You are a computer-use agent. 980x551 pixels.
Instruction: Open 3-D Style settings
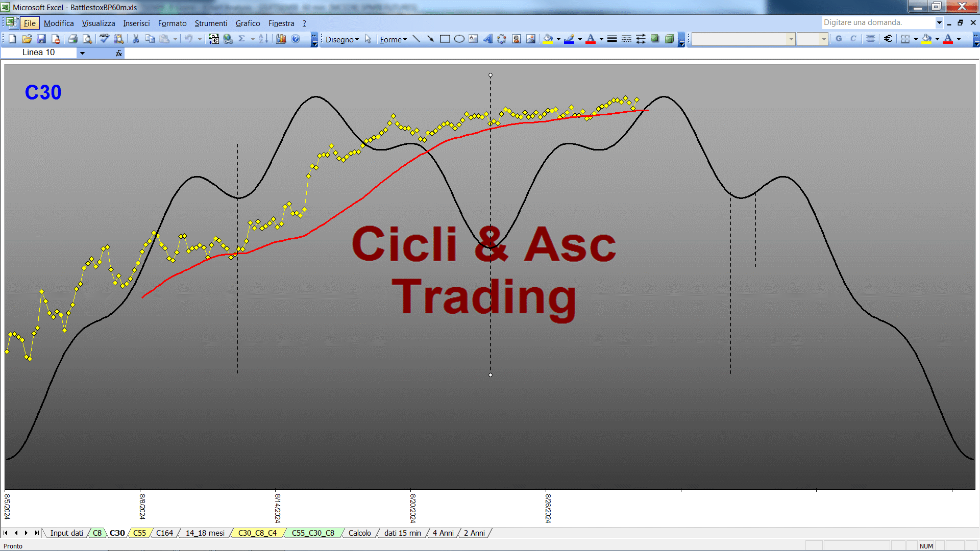669,39
